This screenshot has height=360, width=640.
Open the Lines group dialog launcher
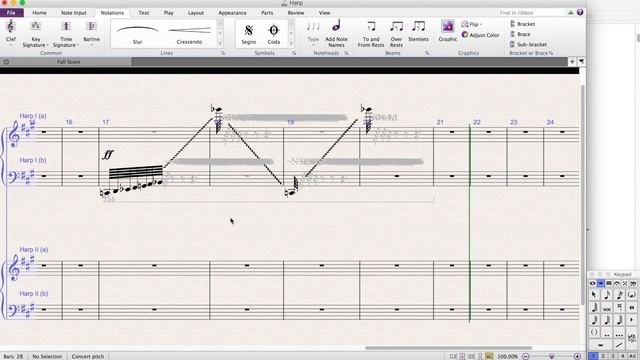(223, 53)
